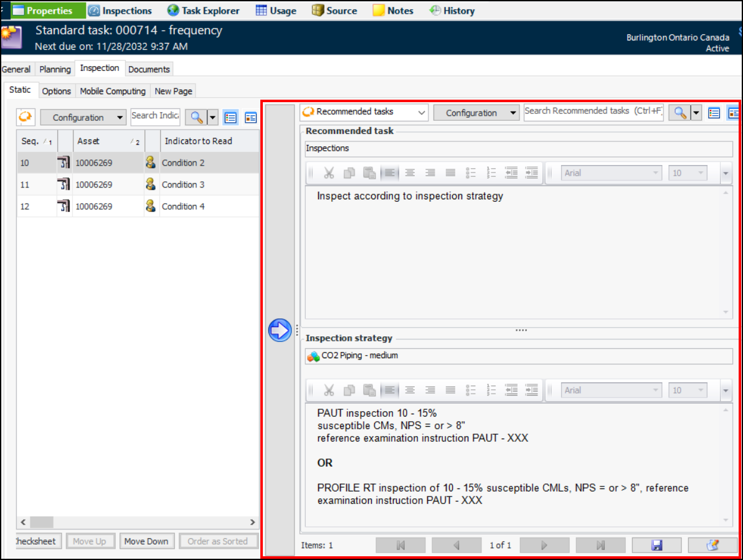Open the Arial font dropdown in Recommended task

611,173
